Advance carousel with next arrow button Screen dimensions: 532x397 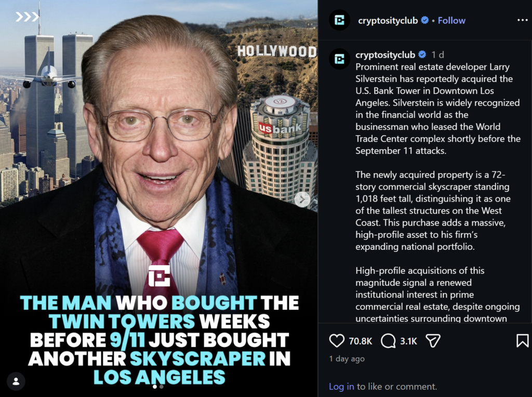tap(302, 200)
